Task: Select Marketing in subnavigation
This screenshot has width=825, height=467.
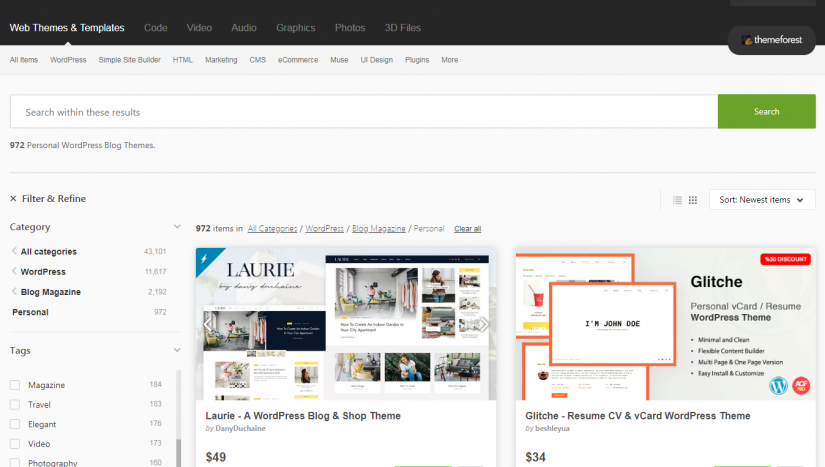Action: (x=221, y=60)
